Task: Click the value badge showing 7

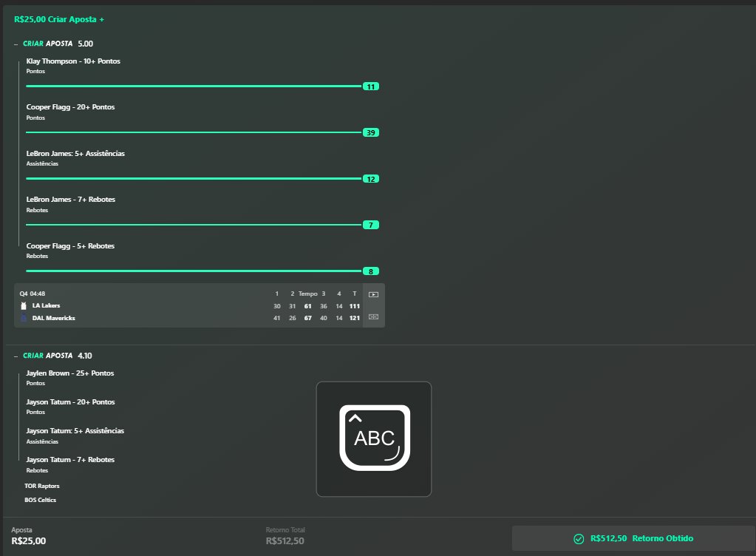Action: 371,226
